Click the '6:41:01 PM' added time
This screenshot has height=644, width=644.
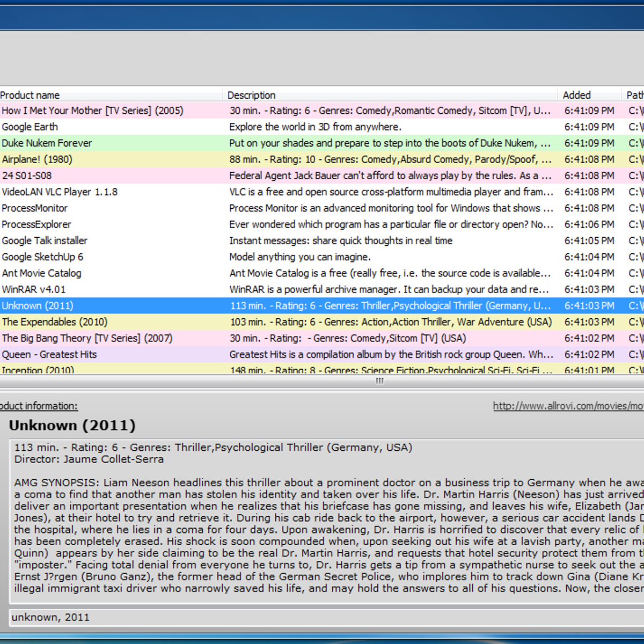point(589,370)
